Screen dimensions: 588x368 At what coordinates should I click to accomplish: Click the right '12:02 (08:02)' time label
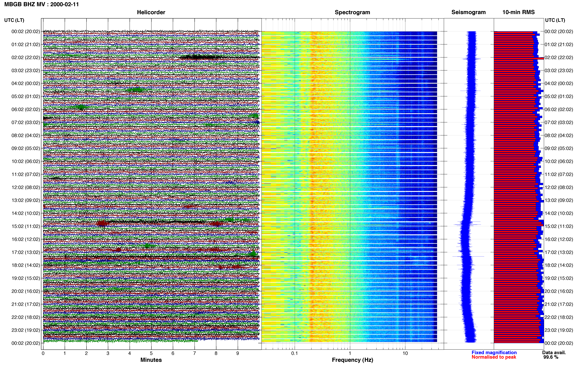(559, 187)
